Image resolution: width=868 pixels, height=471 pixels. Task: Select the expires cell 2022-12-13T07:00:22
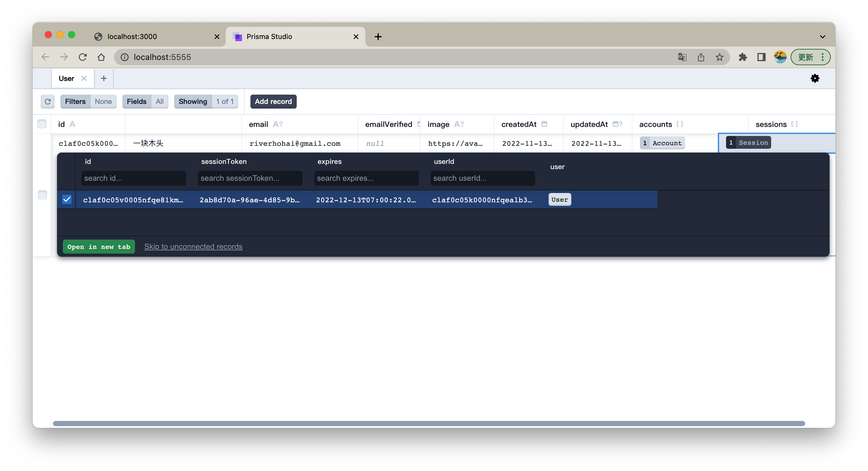(366, 200)
